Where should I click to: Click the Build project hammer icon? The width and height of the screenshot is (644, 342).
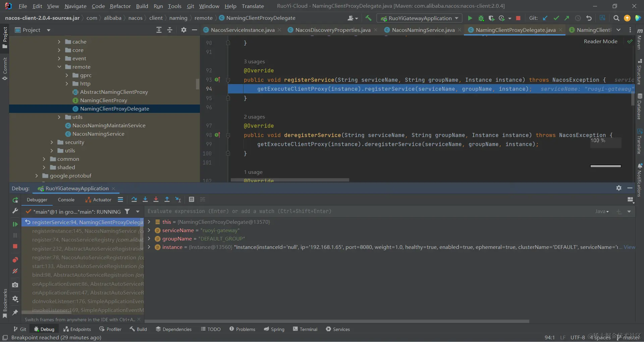point(368,18)
